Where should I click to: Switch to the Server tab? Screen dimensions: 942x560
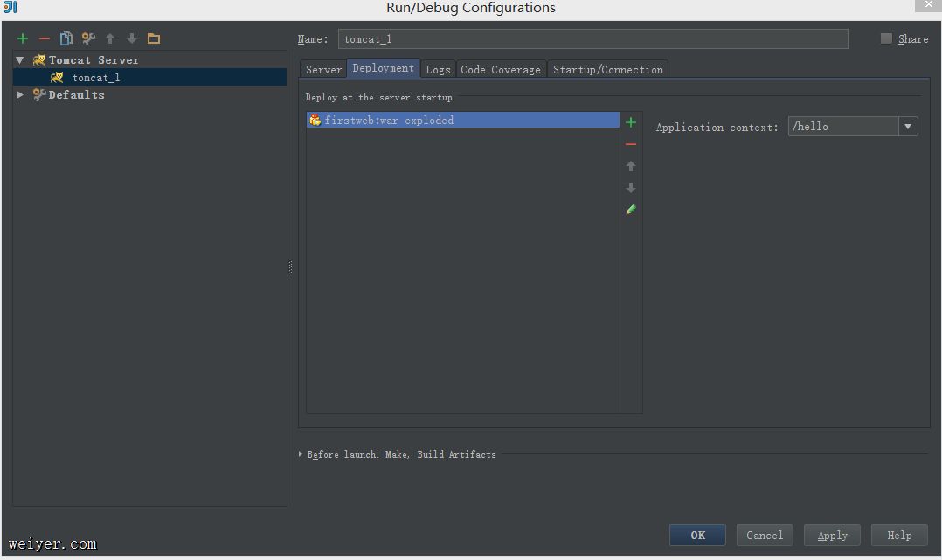point(323,69)
